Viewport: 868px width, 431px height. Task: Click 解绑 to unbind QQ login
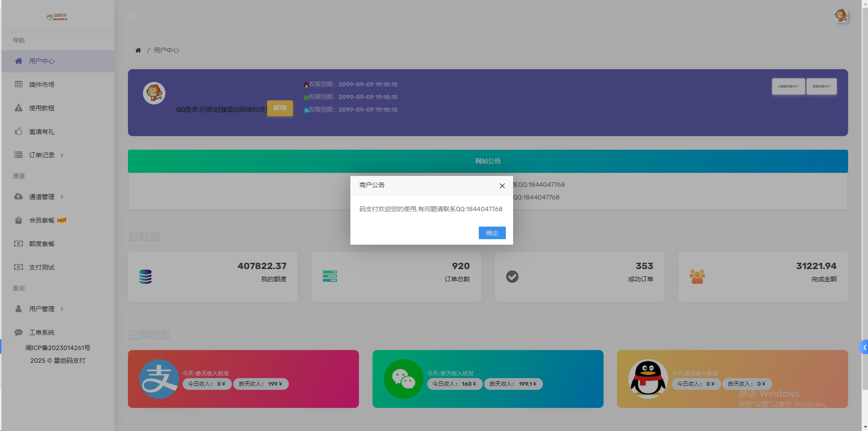pyautogui.click(x=280, y=109)
